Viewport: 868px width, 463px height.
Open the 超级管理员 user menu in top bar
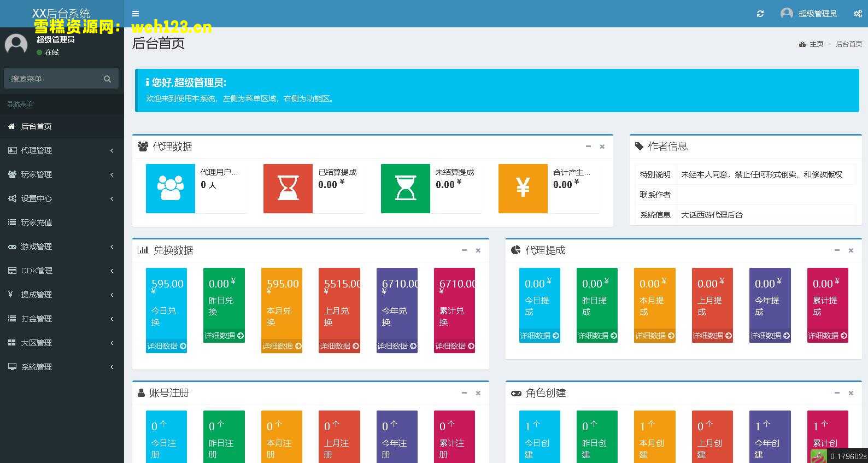click(809, 14)
